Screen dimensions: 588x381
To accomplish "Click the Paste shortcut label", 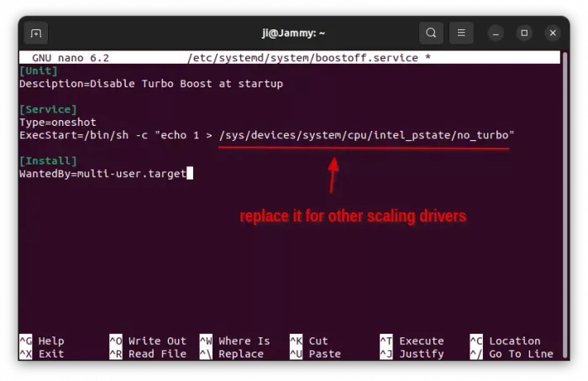I will pos(324,354).
